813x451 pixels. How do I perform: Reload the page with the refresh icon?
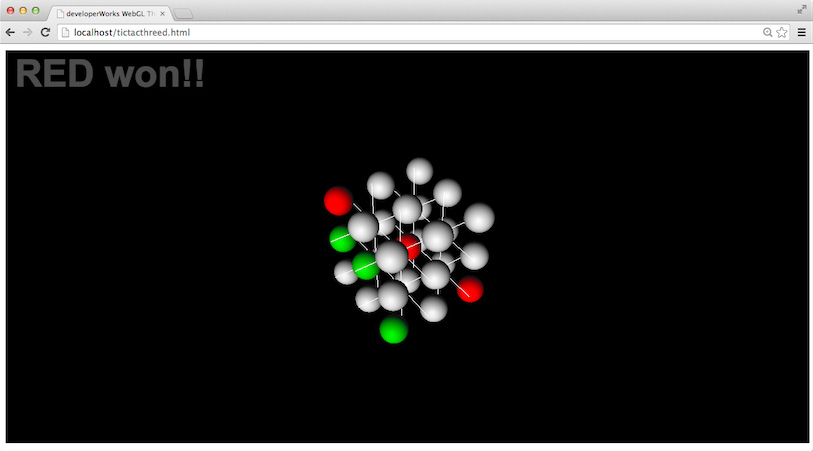tap(45, 32)
